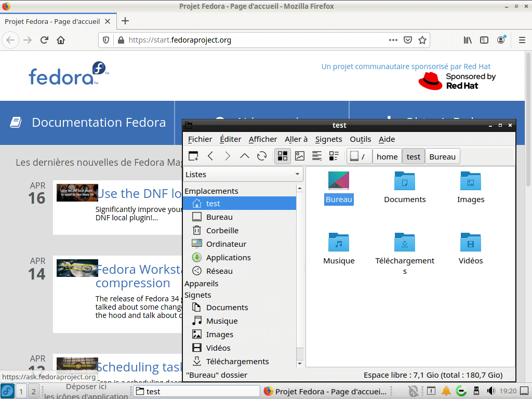Click tracking protection shield icon
The width and height of the screenshot is (532, 399).
pos(106,40)
